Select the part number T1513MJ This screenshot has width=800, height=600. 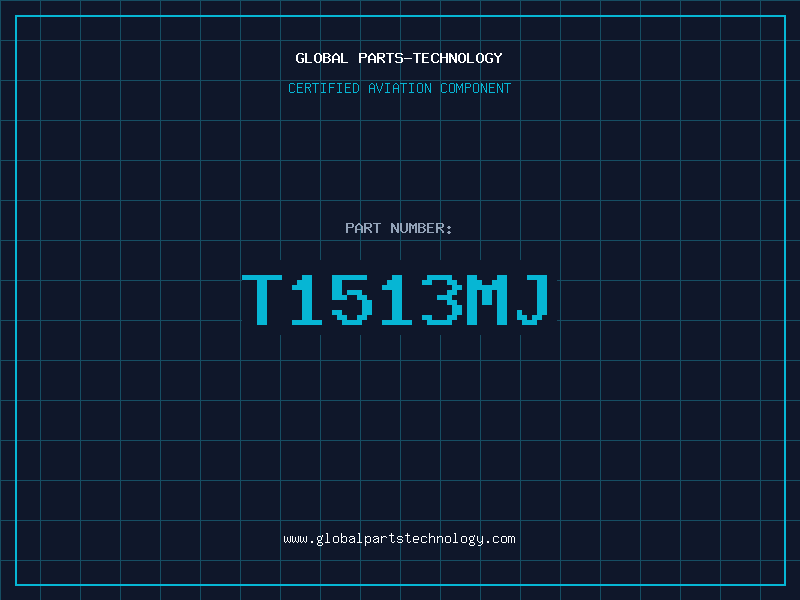tap(395, 299)
